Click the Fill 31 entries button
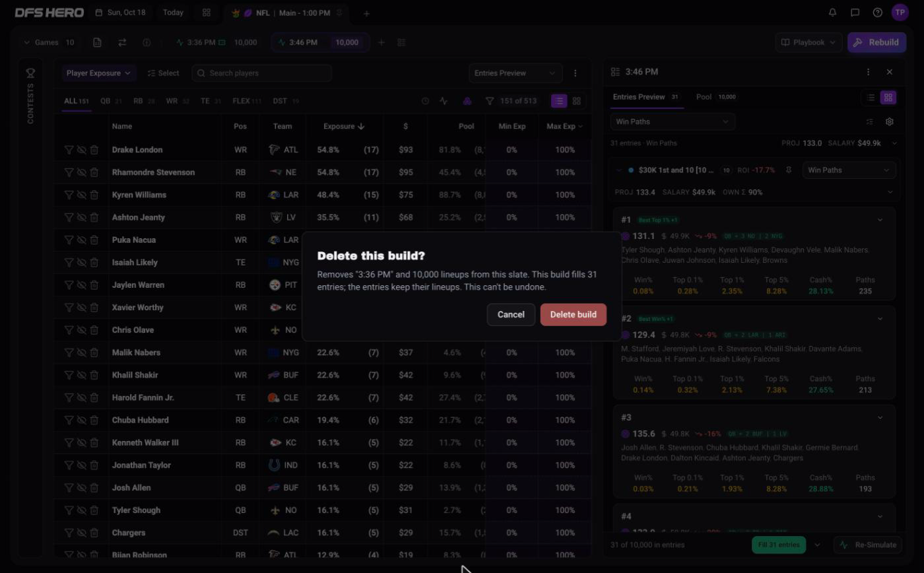Image resolution: width=924 pixels, height=573 pixels. click(x=779, y=545)
